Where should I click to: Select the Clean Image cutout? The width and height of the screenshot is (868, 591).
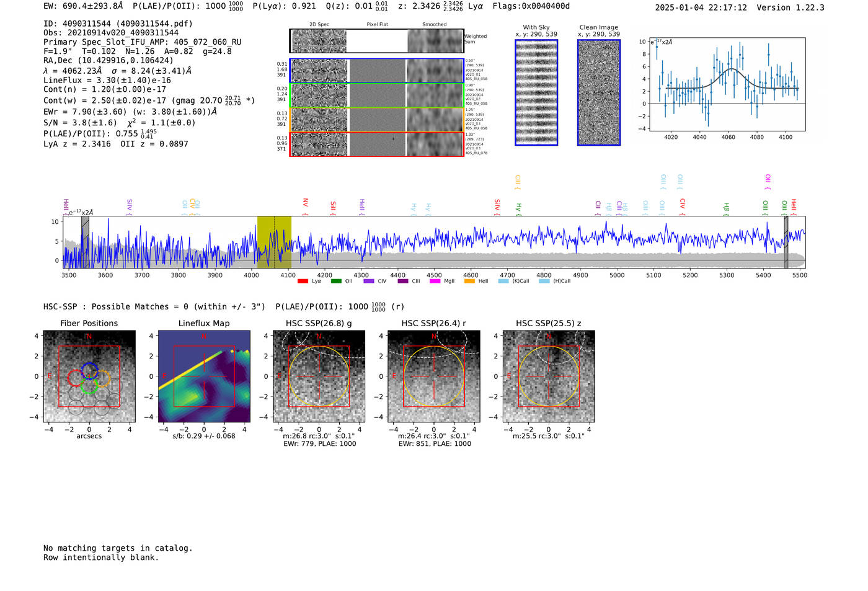pos(599,92)
